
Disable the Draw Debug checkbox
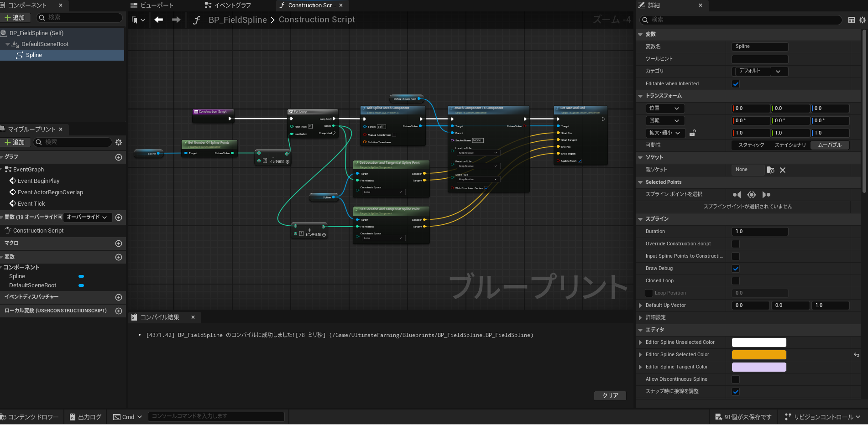click(x=735, y=269)
